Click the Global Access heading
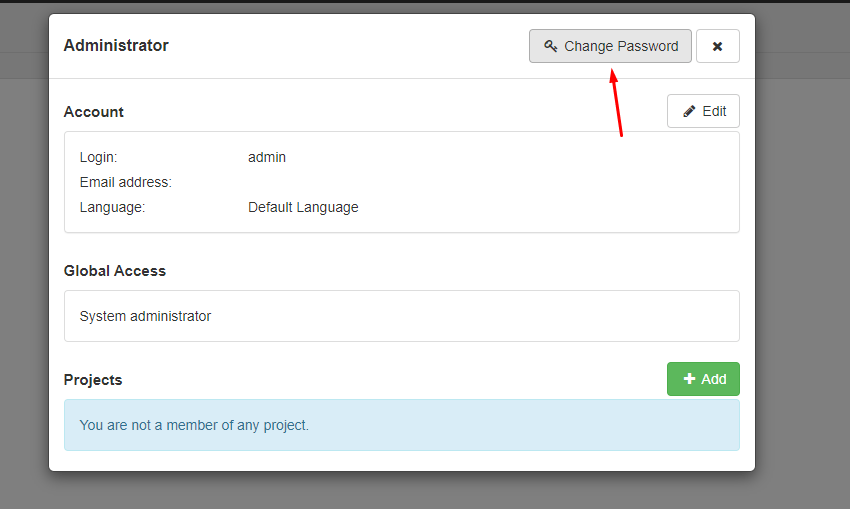 [x=115, y=271]
